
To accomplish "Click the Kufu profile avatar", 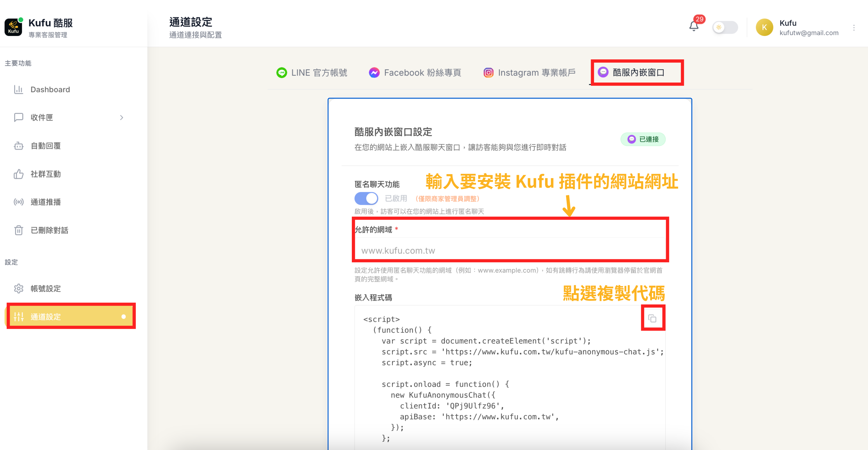I will (764, 28).
